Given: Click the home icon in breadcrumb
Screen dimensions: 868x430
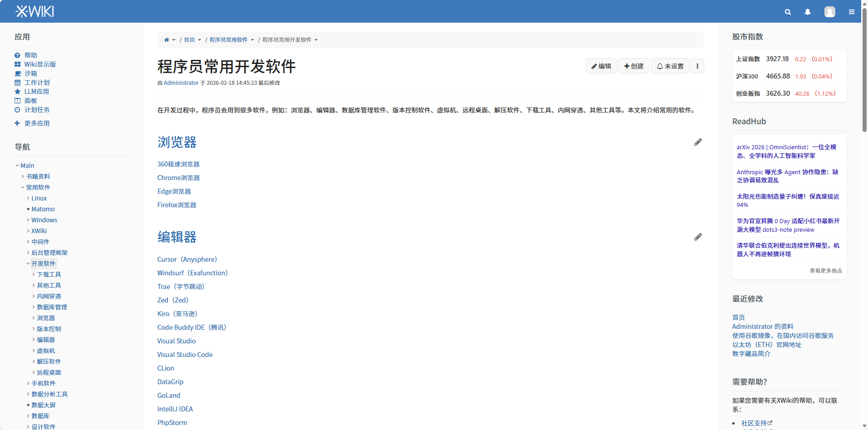Looking at the screenshot, I should tap(167, 40).
